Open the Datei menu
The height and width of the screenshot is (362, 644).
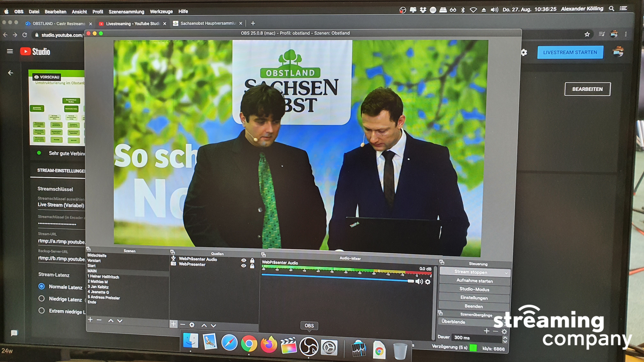click(x=34, y=12)
